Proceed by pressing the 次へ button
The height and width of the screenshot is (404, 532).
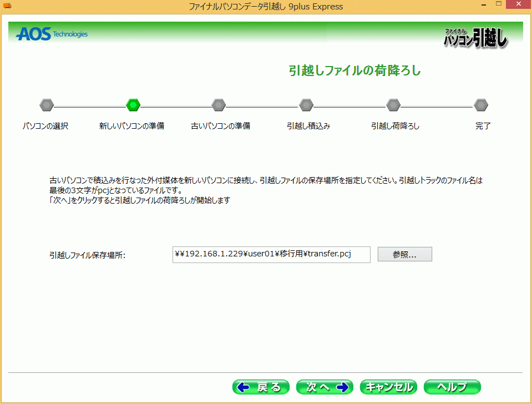[x=325, y=387]
